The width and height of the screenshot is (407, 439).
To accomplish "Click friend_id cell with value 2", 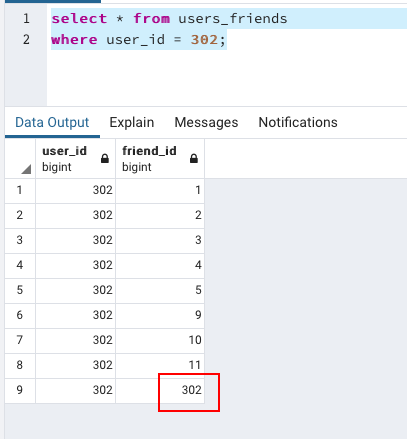I will (160, 215).
